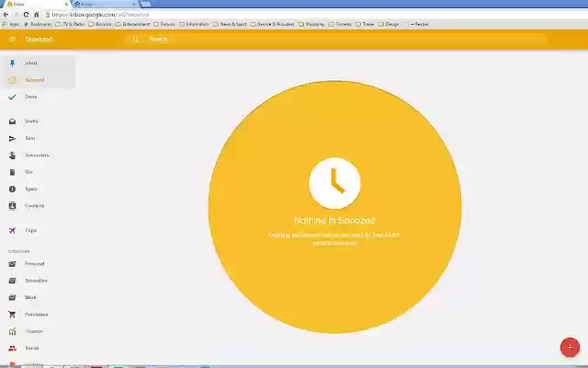588x368 pixels.
Task: Expand the TV & Radio bookmark folder
Action: (x=70, y=24)
